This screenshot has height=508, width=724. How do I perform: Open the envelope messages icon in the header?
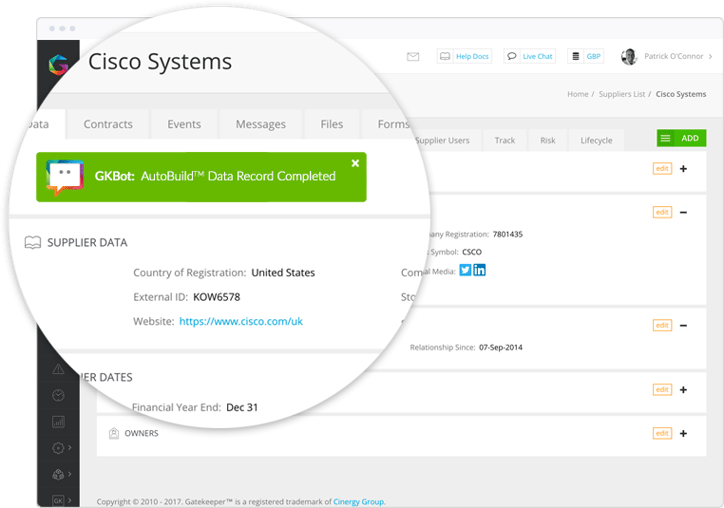pos(413,57)
